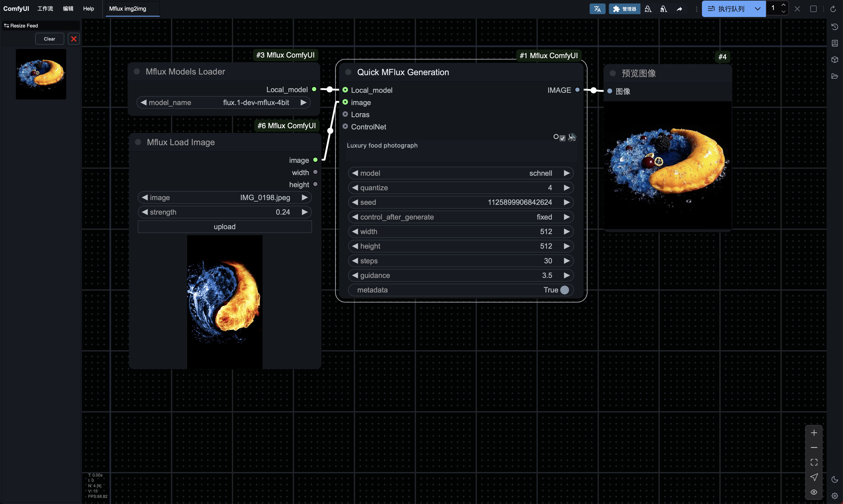The image size is (843, 504).
Task: Open the model library cube icon
Action: coord(835,59)
